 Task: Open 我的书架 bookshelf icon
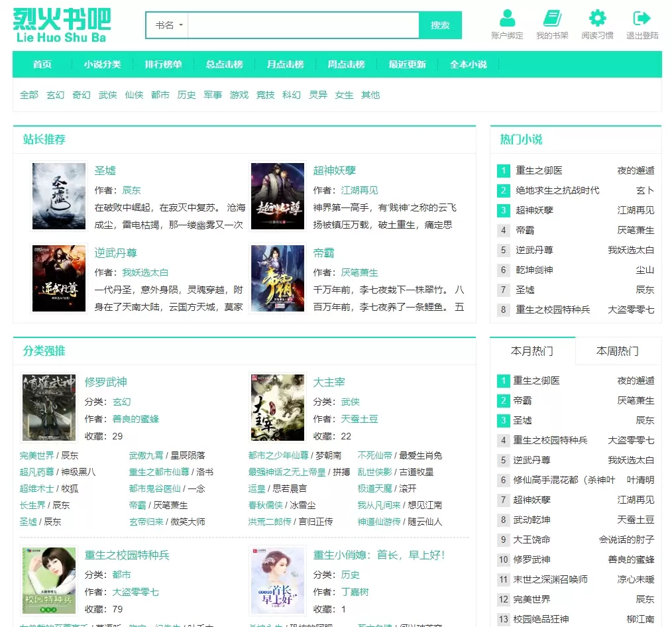point(552,18)
